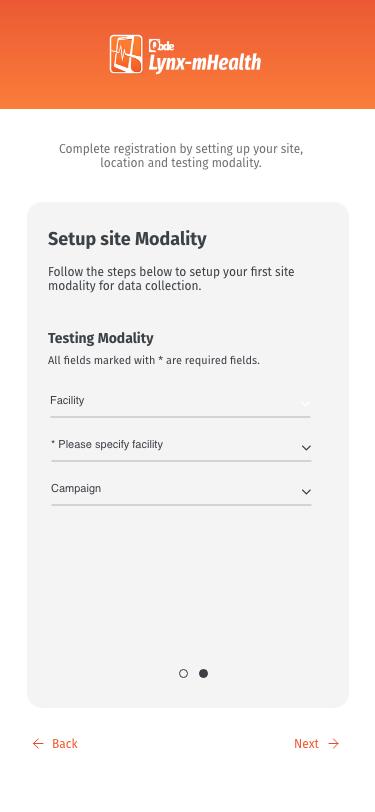Click the left arrow icon beside Back
375x812 pixels.
tap(38, 744)
